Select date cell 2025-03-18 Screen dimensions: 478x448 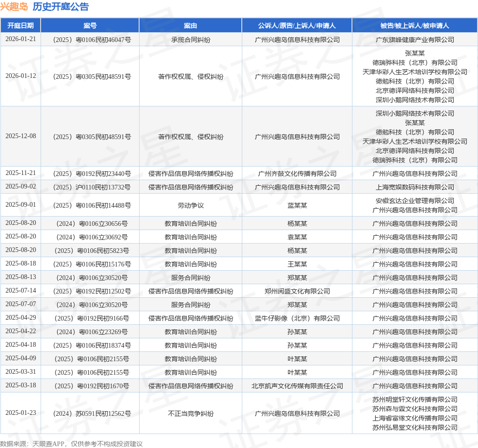pos(21,385)
